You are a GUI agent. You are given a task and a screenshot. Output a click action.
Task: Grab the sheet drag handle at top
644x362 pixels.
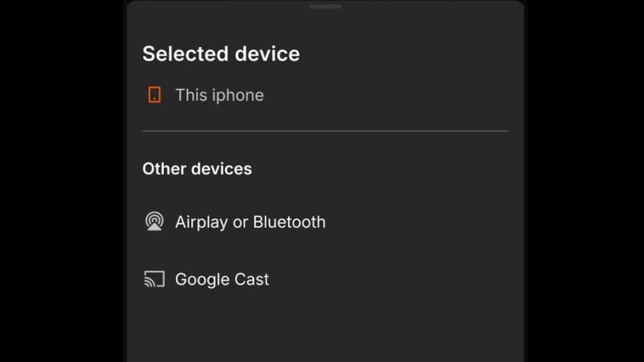click(x=325, y=6)
